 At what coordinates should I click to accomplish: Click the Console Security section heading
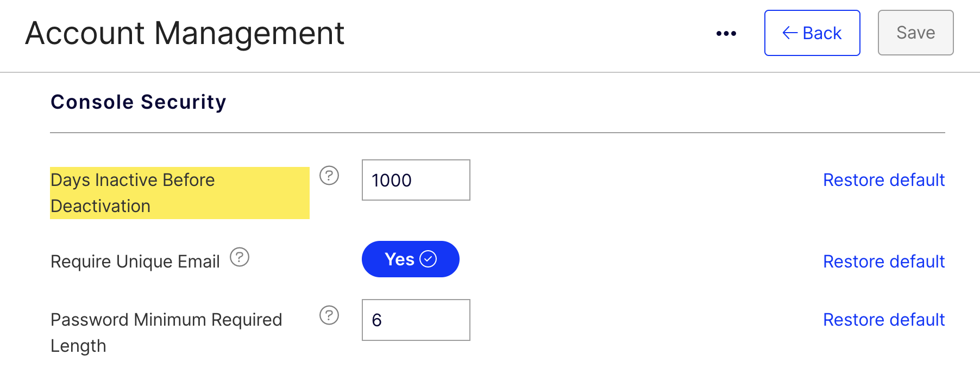point(139,102)
